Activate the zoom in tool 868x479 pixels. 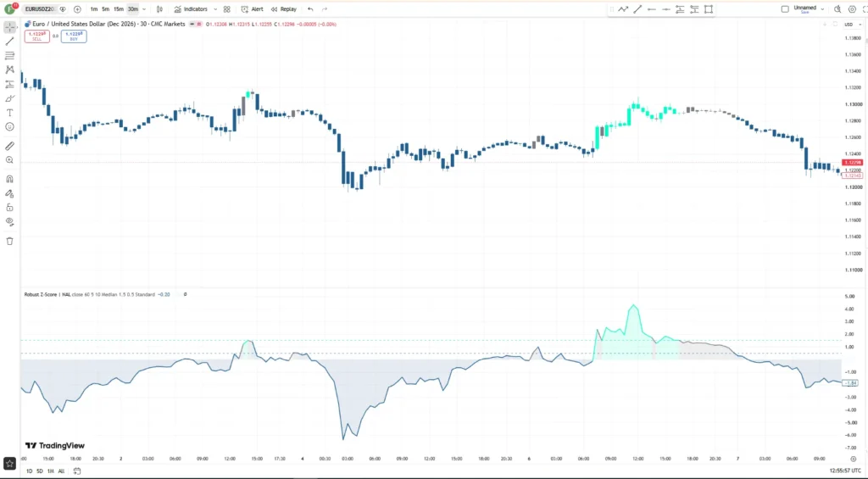pos(9,160)
